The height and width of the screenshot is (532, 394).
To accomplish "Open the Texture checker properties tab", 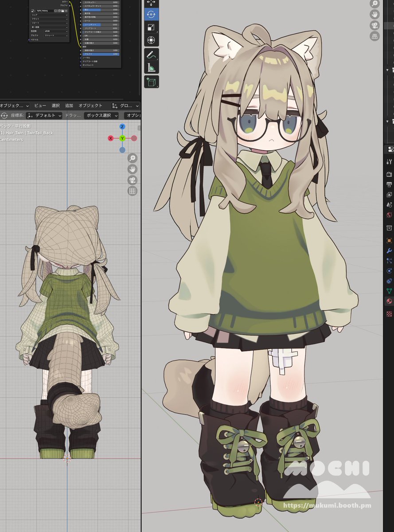I will pos(390,314).
